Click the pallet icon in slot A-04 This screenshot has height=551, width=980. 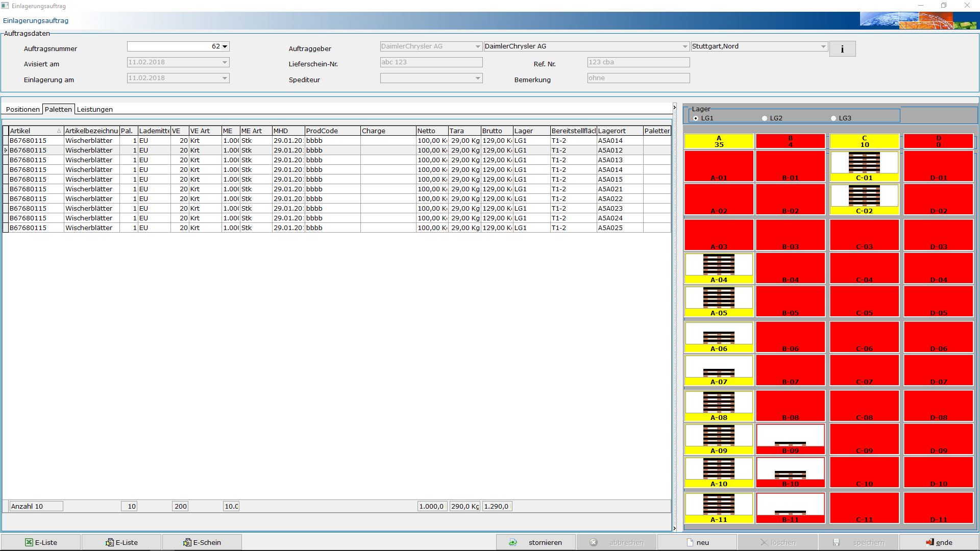719,265
